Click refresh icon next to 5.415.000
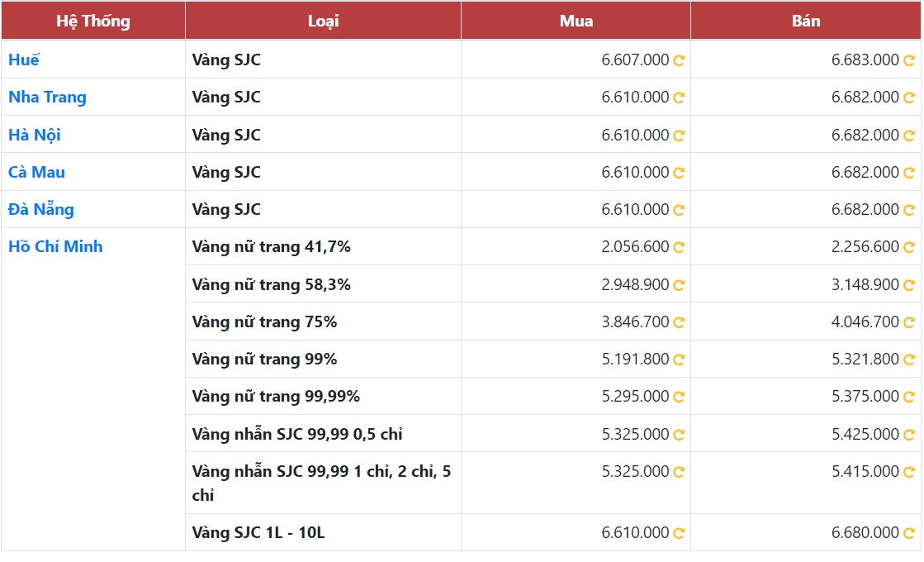 [908, 472]
